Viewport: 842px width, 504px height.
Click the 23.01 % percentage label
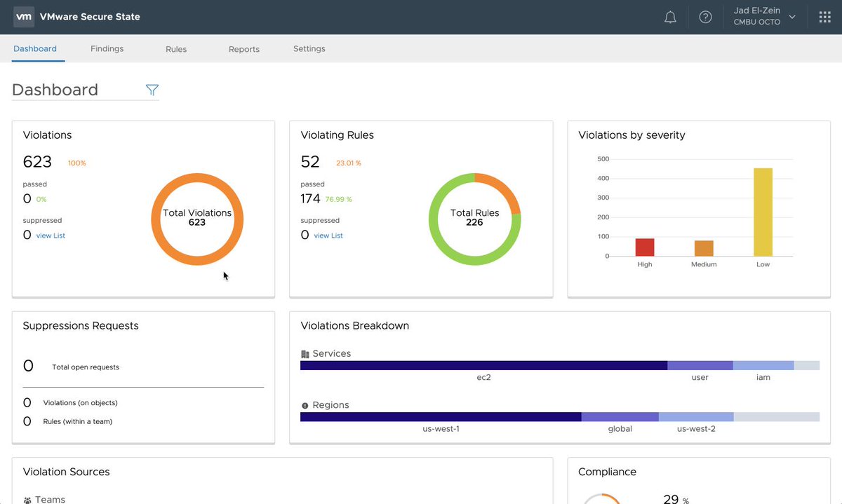click(349, 163)
